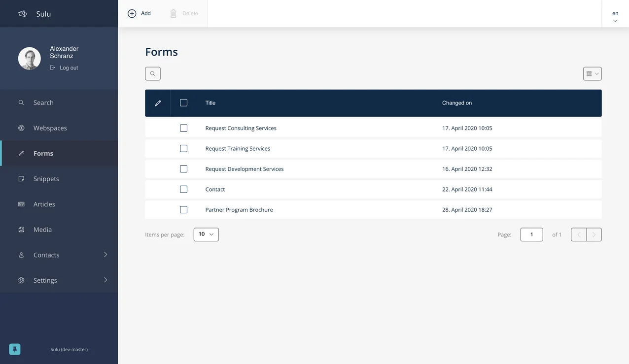Open the Settings menu in sidebar
The height and width of the screenshot is (364, 629).
click(x=45, y=280)
